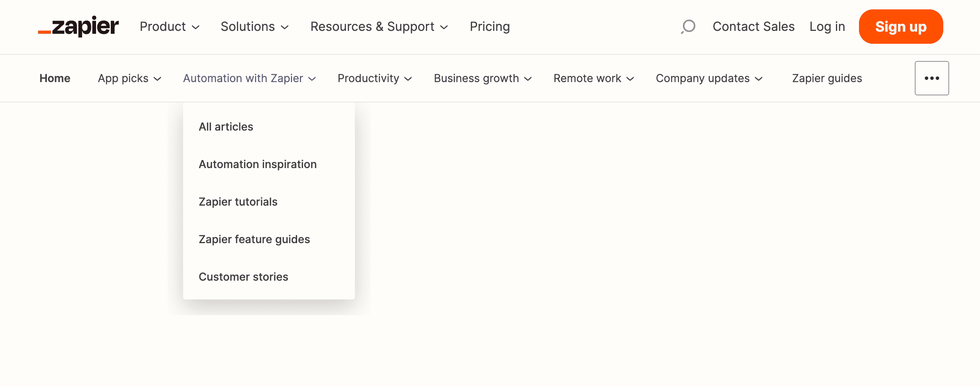Click the orange Sign up button
This screenshot has width=980, height=387.
(901, 27)
